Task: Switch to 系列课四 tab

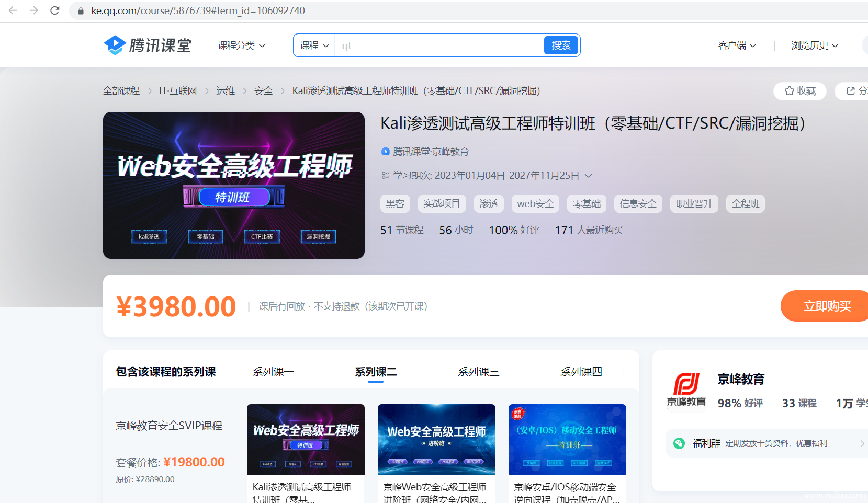Action: 581,372
